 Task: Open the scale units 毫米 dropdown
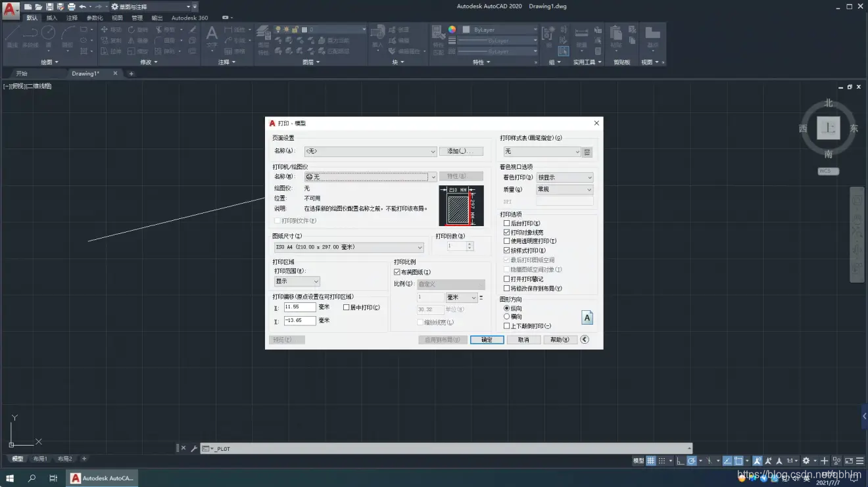click(x=462, y=298)
